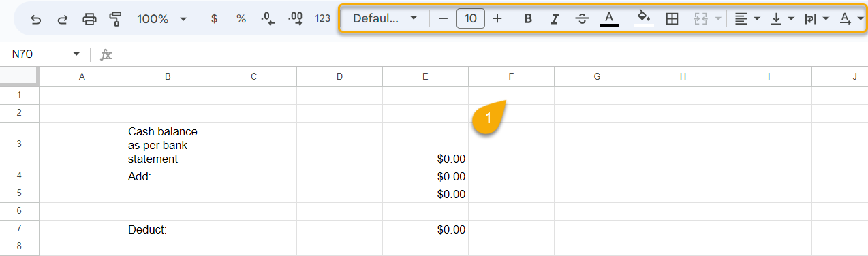Open the 100% zoom dropdown

coord(162,19)
